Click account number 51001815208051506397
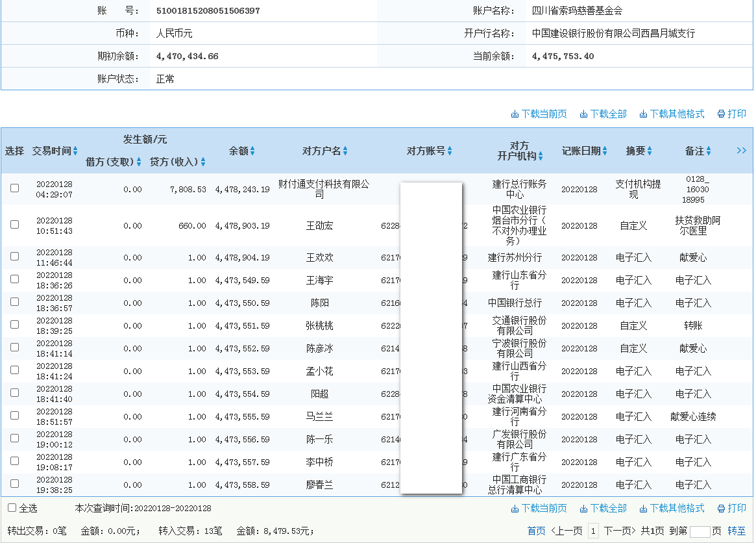The height and width of the screenshot is (543, 756). pyautogui.click(x=208, y=10)
